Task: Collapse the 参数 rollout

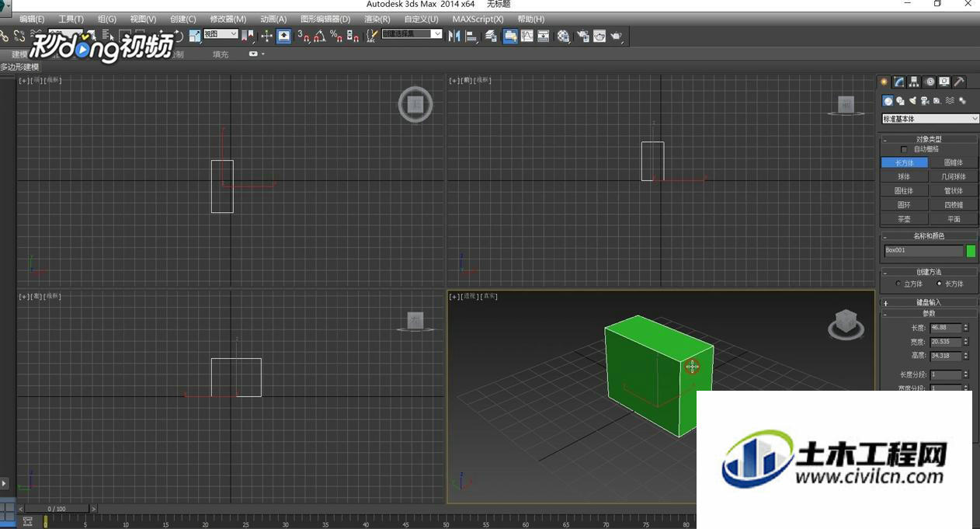Action: [929, 313]
